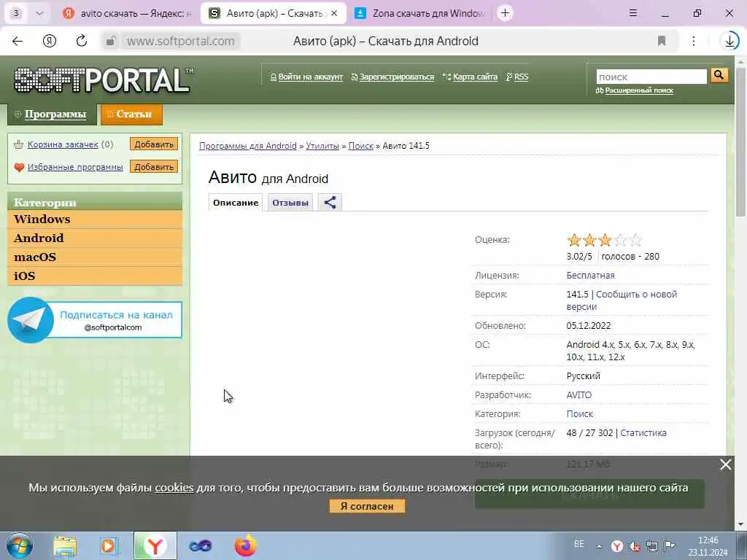747x560 pixels.
Task: Open the Windows category
Action: coord(95,219)
